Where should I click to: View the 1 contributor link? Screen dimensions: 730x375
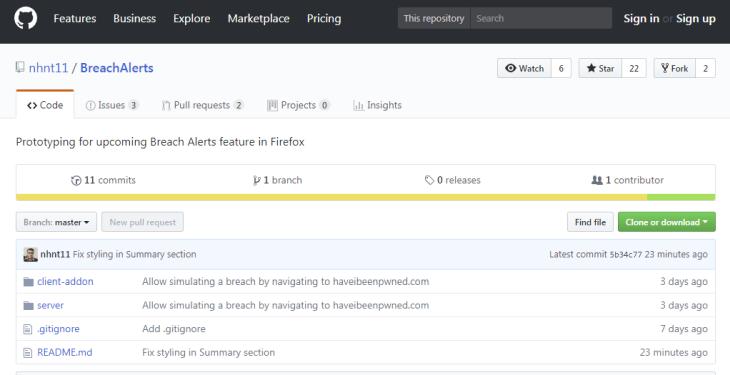(628, 180)
